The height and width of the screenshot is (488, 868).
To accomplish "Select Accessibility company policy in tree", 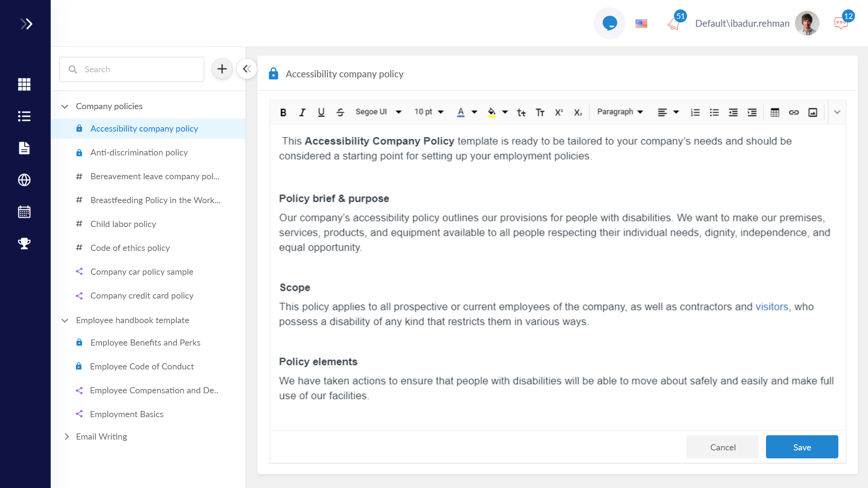I will (148, 129).
